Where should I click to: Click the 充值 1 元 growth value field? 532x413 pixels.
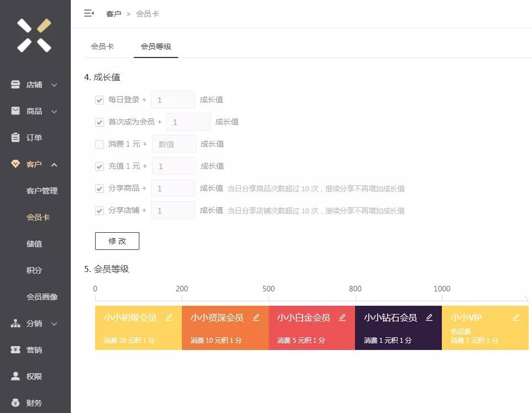coord(174,166)
